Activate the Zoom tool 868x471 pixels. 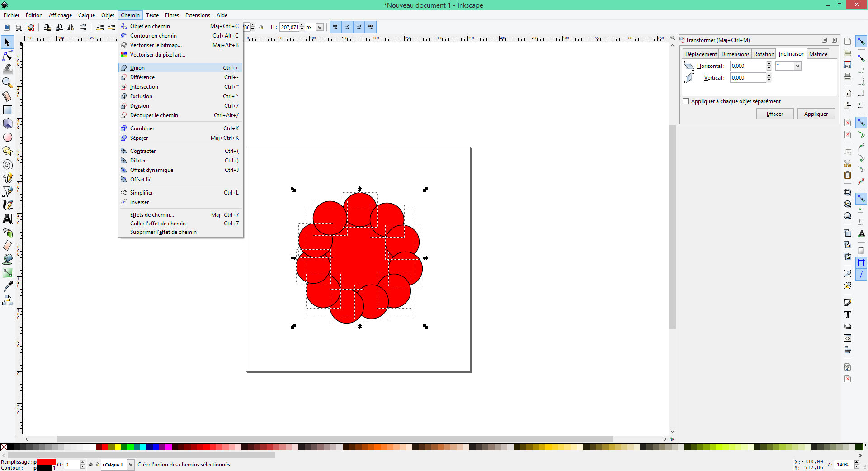click(7, 83)
